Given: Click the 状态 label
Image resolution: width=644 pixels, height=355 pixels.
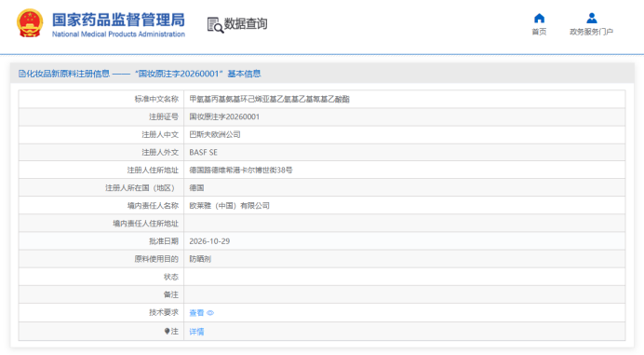Looking at the screenshot, I should pos(171,277).
